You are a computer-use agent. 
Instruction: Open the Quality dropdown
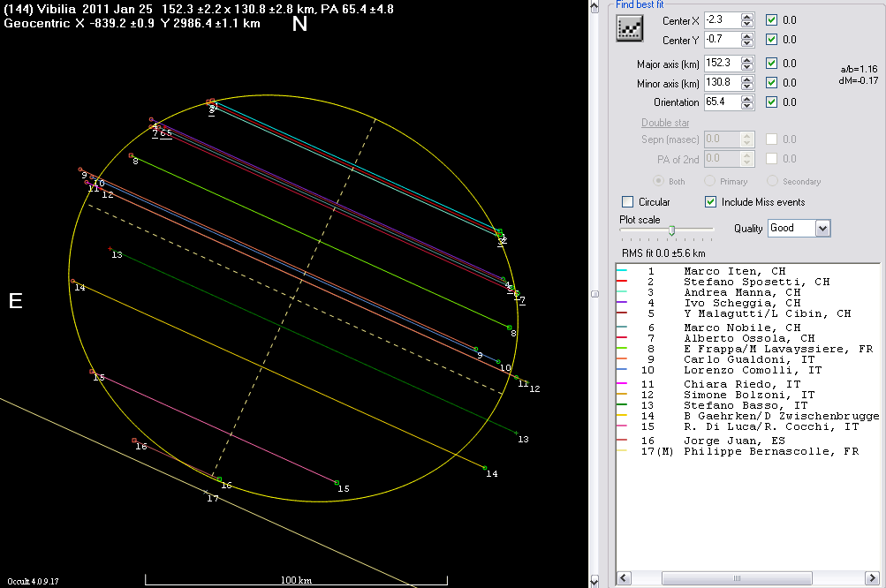pos(822,228)
